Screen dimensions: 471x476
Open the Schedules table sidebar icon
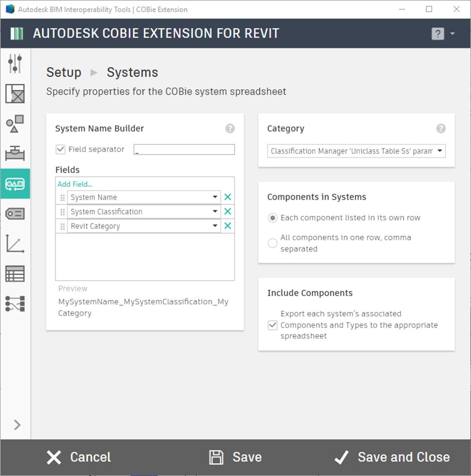pos(15,274)
